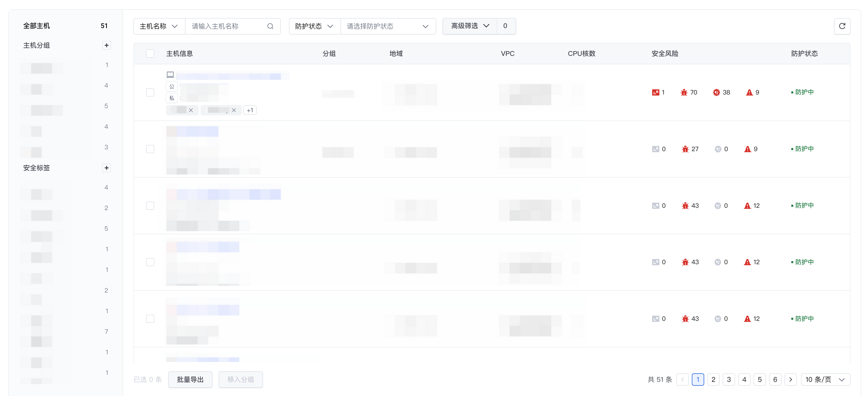Open the 主机名称 search type dropdown
The width and height of the screenshot is (868, 396).
pyautogui.click(x=159, y=26)
